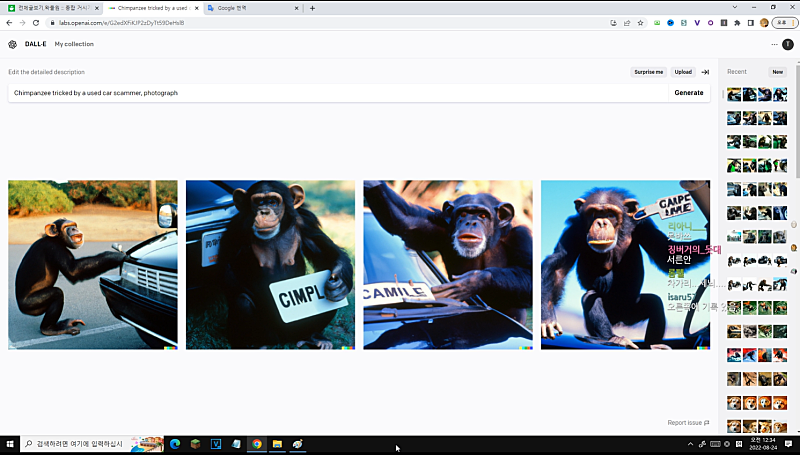
Task: Open My collection page
Action: click(x=74, y=44)
